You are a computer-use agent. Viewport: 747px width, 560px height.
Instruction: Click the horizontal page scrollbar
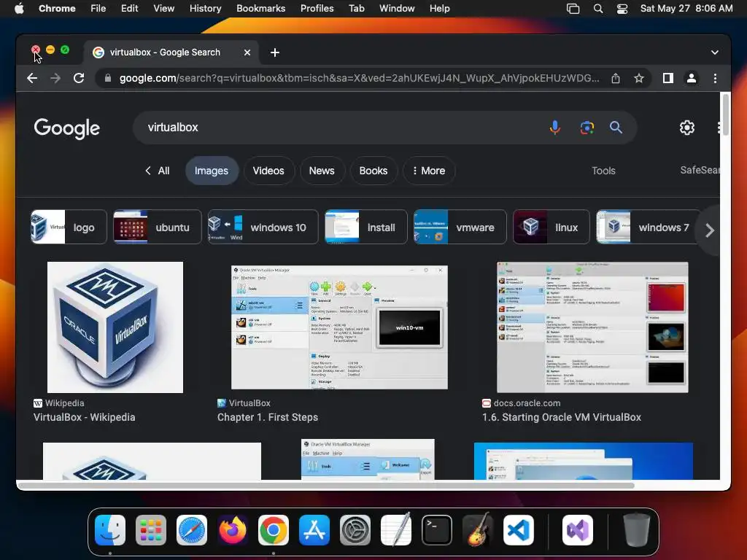click(x=326, y=485)
